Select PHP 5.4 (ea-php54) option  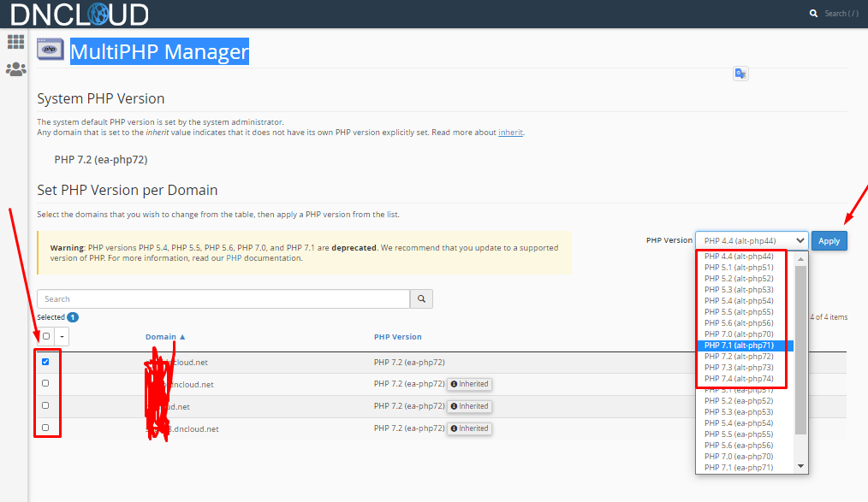click(739, 423)
